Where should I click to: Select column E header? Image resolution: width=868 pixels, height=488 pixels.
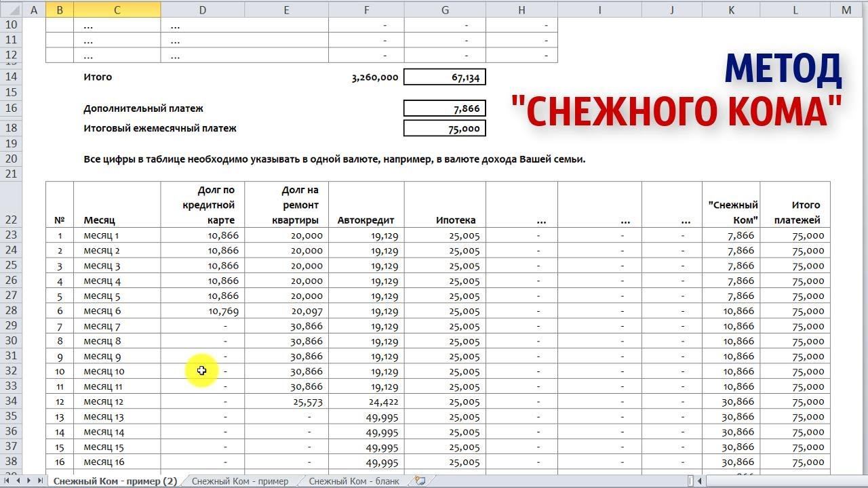[x=287, y=9]
